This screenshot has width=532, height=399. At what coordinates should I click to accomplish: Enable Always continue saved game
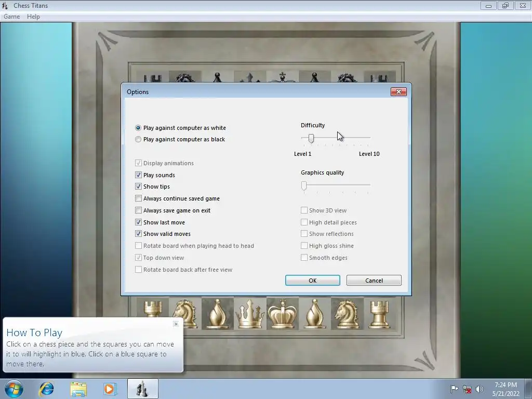point(138,198)
